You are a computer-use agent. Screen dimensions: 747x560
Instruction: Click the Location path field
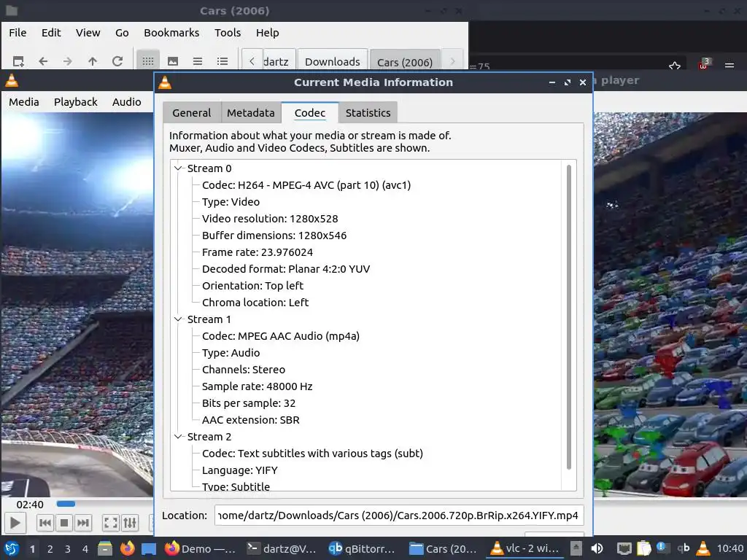[399, 516]
